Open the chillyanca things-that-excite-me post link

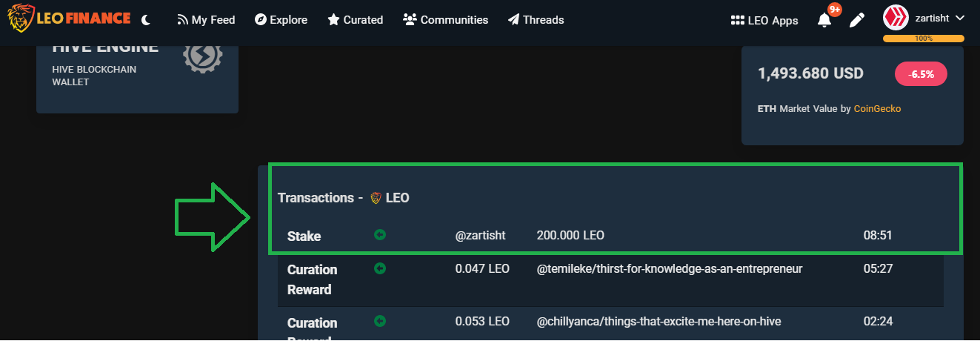point(659,322)
